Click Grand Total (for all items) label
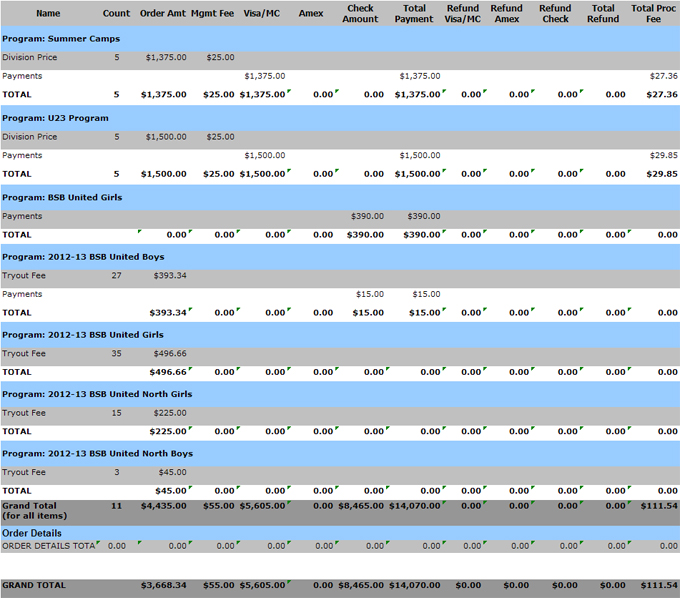 click(x=34, y=511)
